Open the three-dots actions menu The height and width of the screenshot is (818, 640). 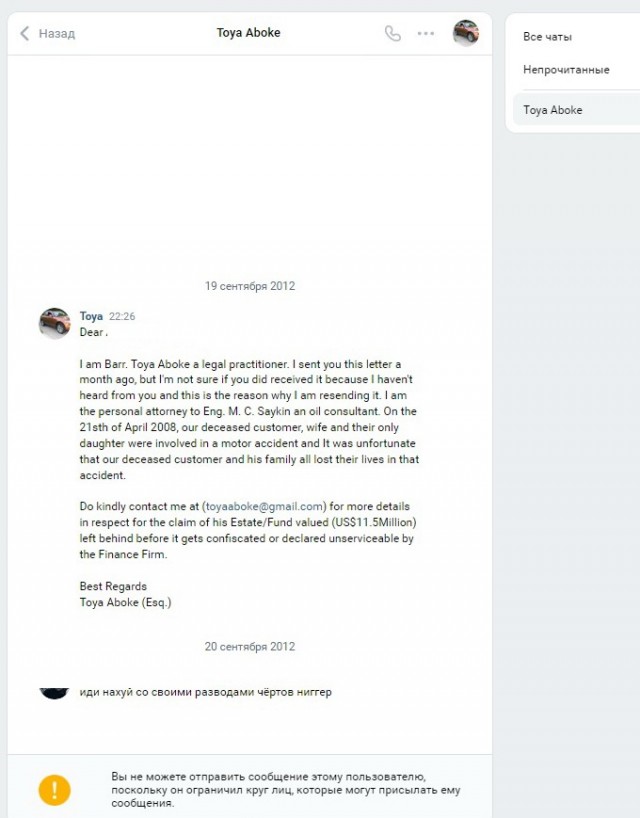(x=426, y=33)
